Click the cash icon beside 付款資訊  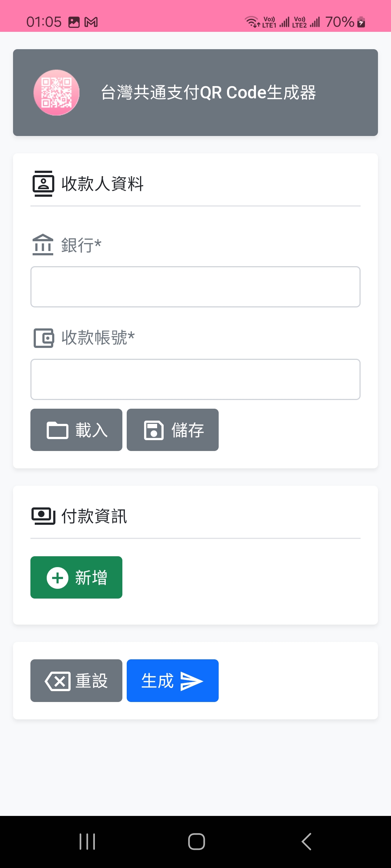pyautogui.click(x=43, y=516)
